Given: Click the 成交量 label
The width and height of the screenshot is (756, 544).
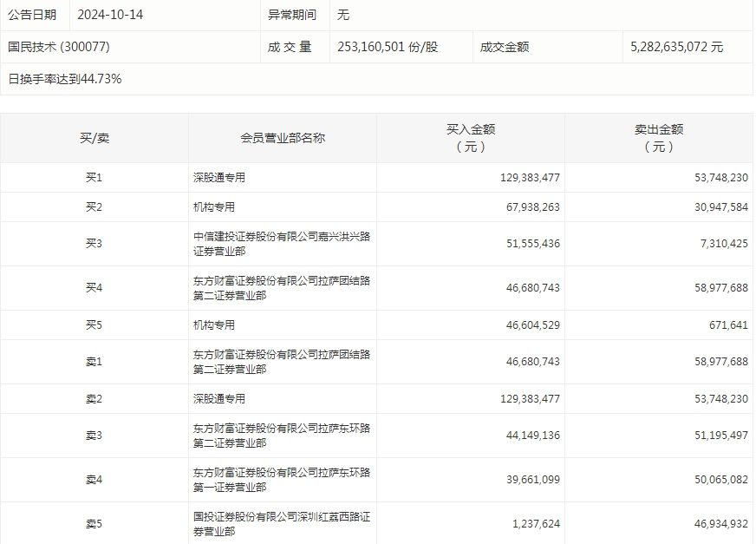Looking at the screenshot, I should [290, 47].
